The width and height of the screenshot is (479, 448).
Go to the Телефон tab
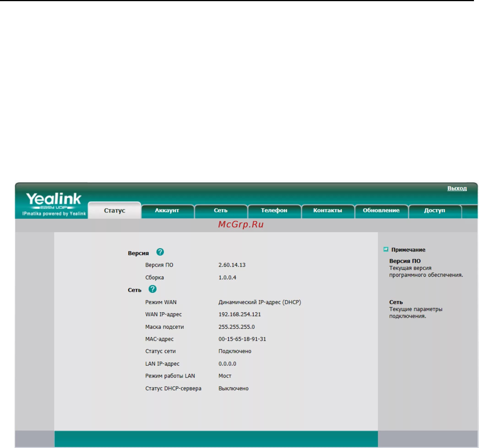[274, 210]
